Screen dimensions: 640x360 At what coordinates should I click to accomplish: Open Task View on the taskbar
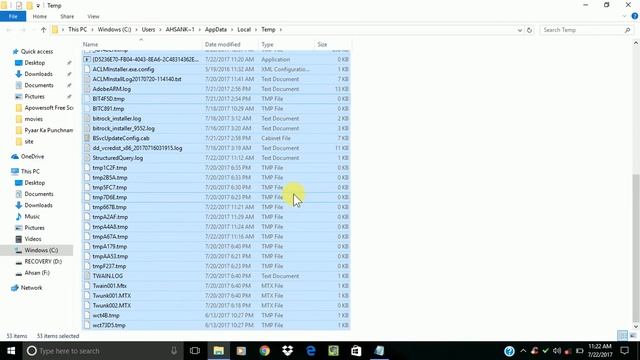195,351
